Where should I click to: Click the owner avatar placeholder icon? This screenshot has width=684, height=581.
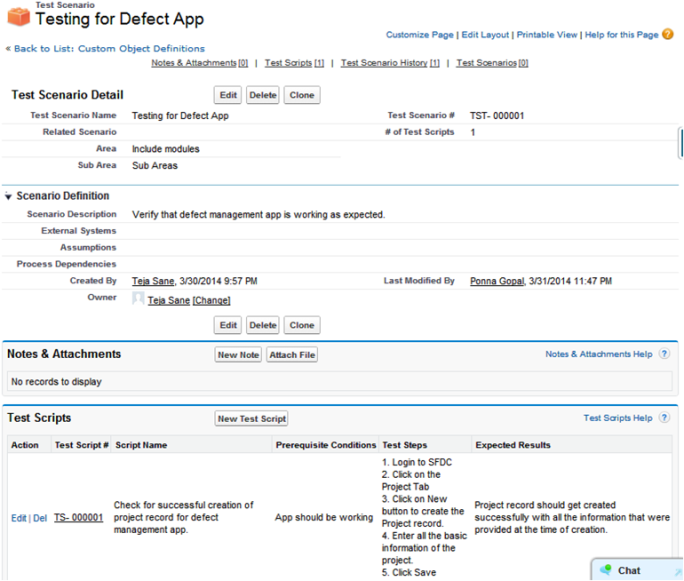point(138,298)
